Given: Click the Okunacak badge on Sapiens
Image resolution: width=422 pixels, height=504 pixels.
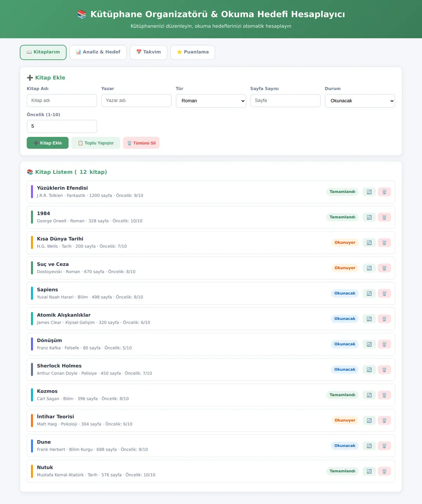Looking at the screenshot, I should [345, 293].
